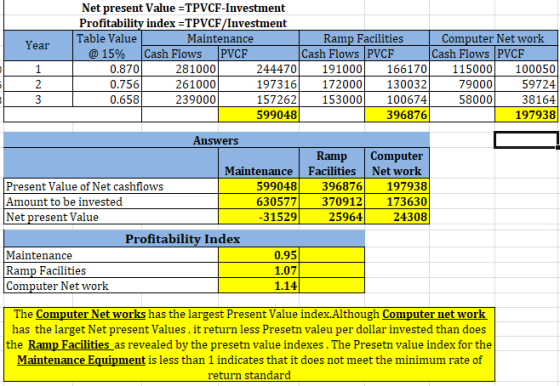This screenshot has width=560, height=386.
Task: Click the yellow conclusion paragraph about Computer Net works
Action: 249,344
